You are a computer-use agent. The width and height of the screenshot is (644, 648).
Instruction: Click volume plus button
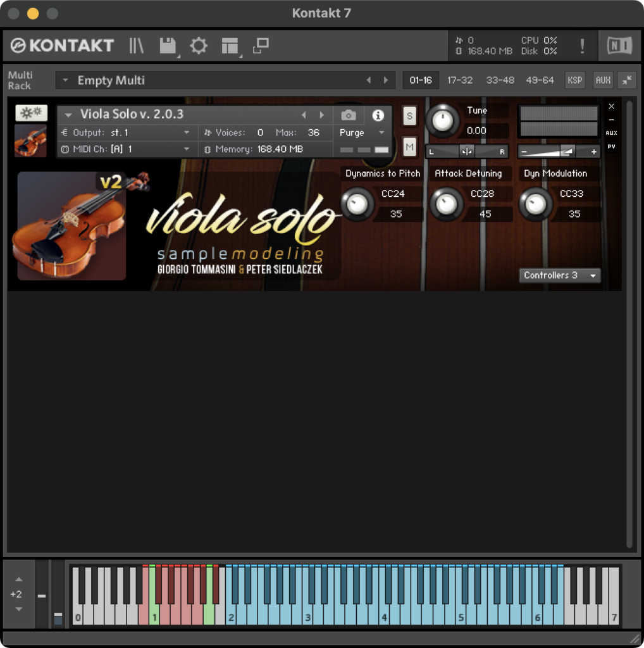[x=593, y=152]
